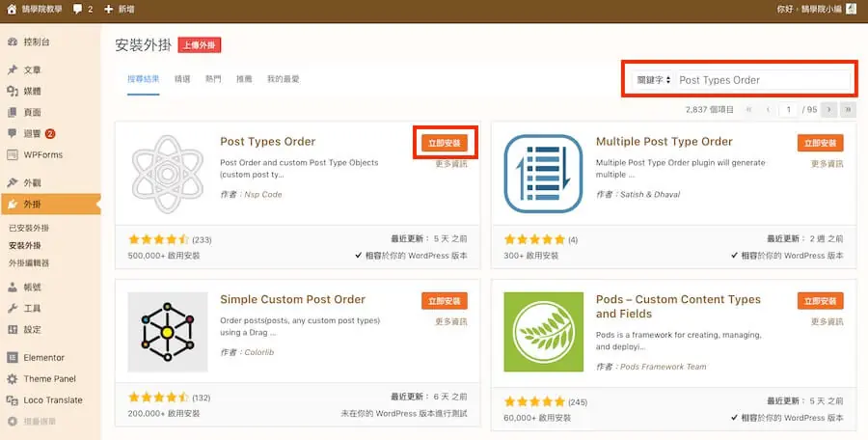The image size is (868, 440).
Task: Click the 外掛 plugin icon in the sidebar
Action: click(x=13, y=204)
